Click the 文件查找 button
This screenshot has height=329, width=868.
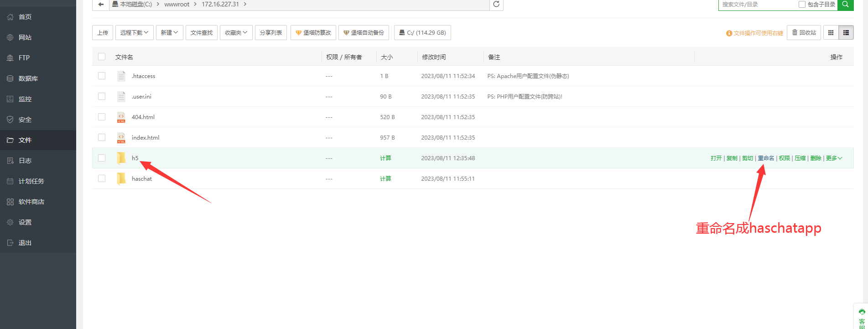pyautogui.click(x=202, y=33)
